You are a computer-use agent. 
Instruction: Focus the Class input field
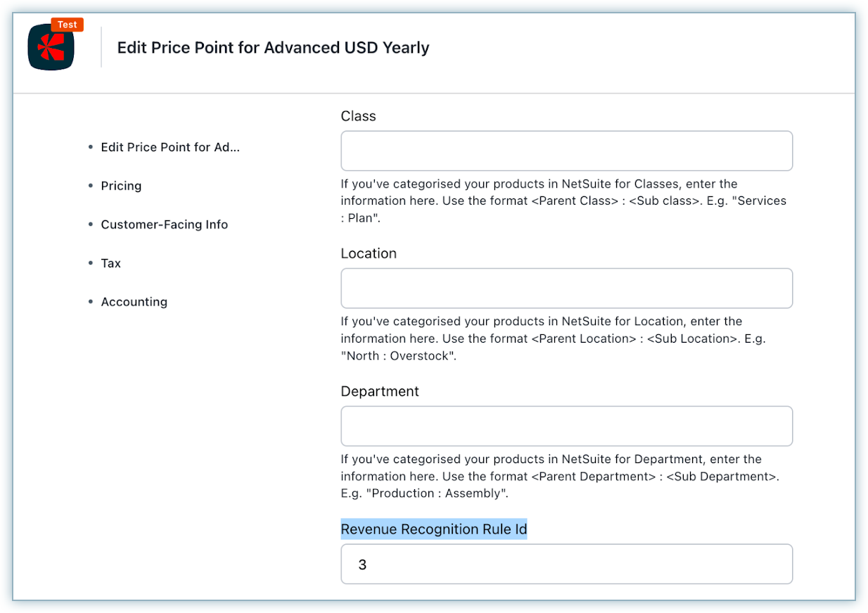point(566,151)
